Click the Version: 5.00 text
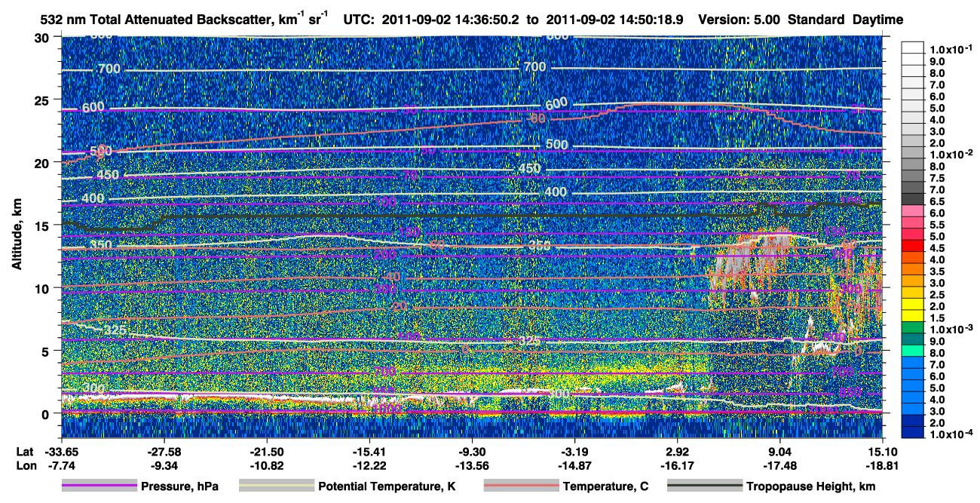Screen dimensions: 980x503 click(x=740, y=19)
